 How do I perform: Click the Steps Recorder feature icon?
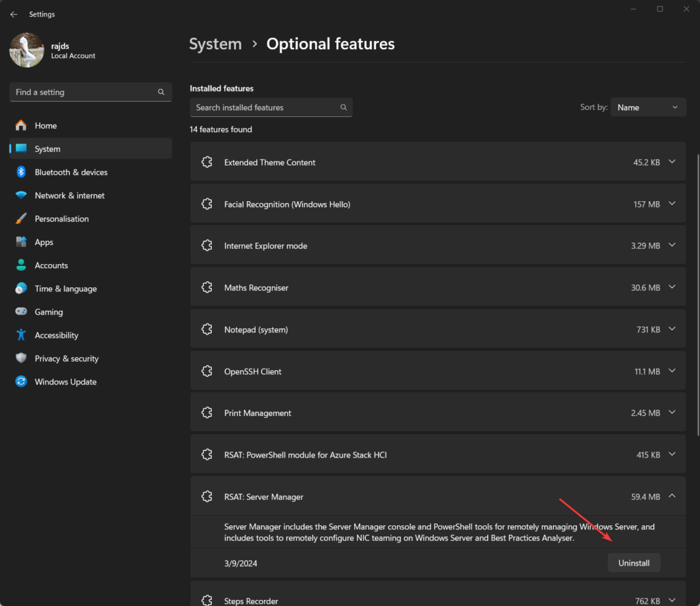pyautogui.click(x=206, y=601)
